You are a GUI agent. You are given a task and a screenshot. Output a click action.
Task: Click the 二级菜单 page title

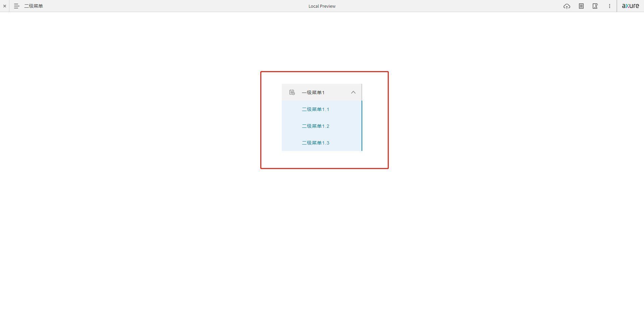pyautogui.click(x=34, y=6)
